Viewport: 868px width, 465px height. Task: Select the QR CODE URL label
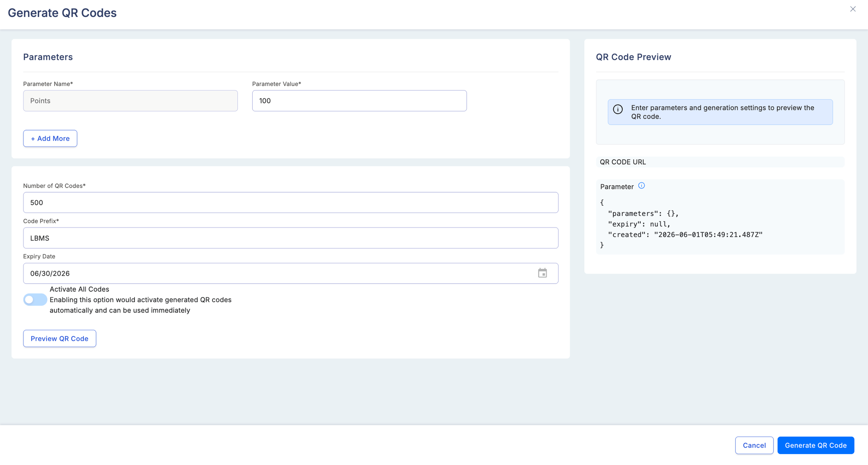(x=623, y=162)
